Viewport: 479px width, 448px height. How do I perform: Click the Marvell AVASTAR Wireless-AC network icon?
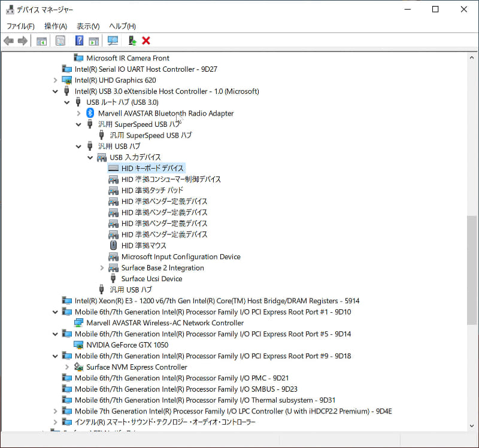tap(78, 322)
